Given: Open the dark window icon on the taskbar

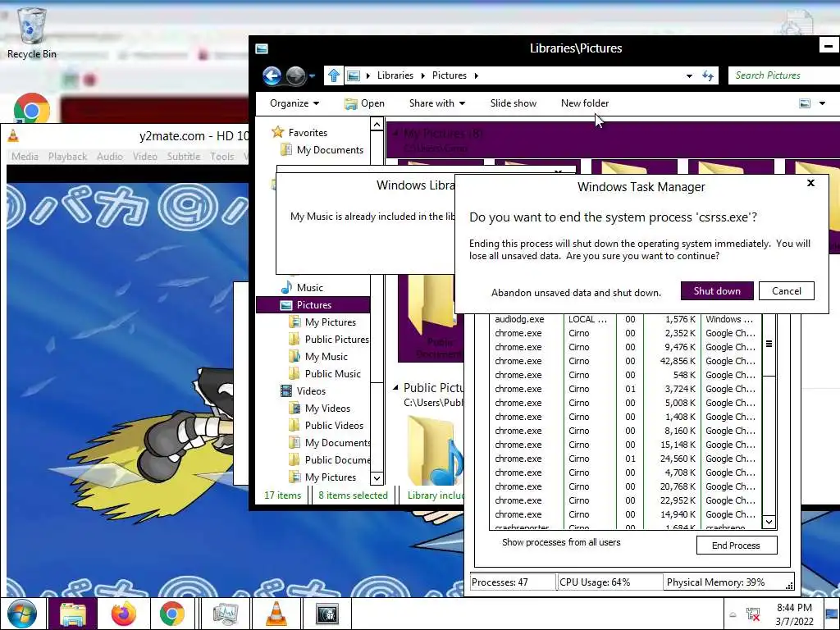Looking at the screenshot, I should [326, 614].
